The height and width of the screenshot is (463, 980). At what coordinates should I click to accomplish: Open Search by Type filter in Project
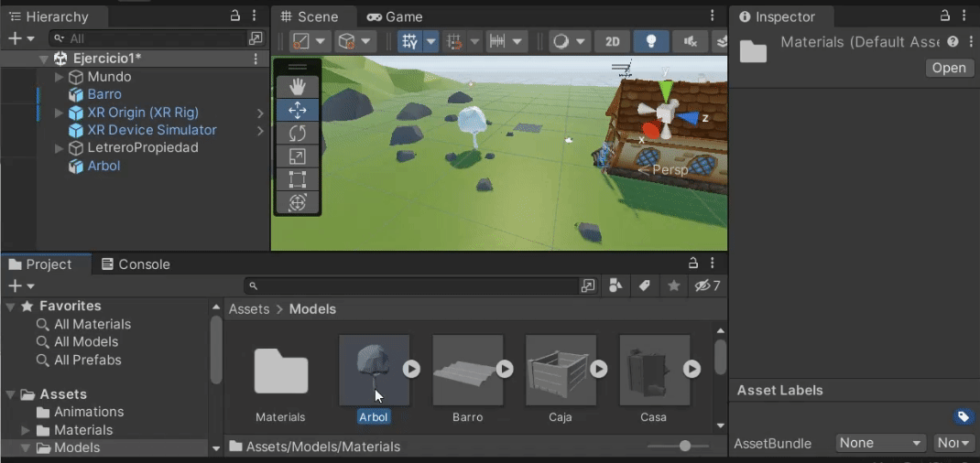pos(615,285)
